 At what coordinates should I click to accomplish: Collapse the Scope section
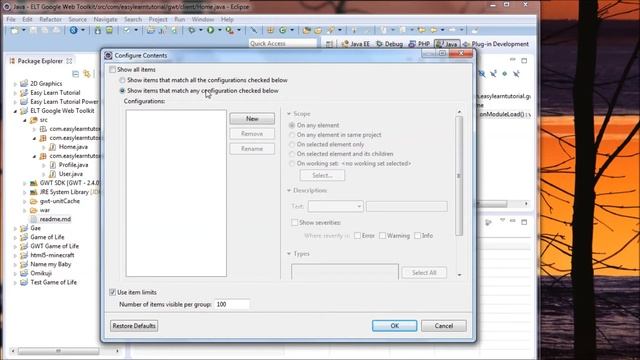coord(289,113)
